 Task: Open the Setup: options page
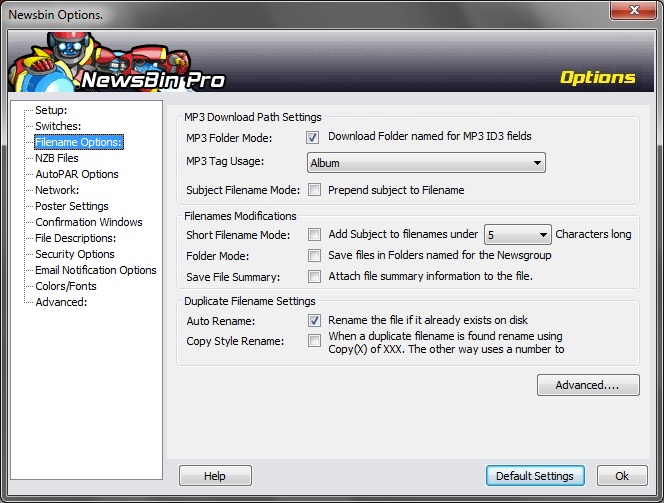point(51,110)
